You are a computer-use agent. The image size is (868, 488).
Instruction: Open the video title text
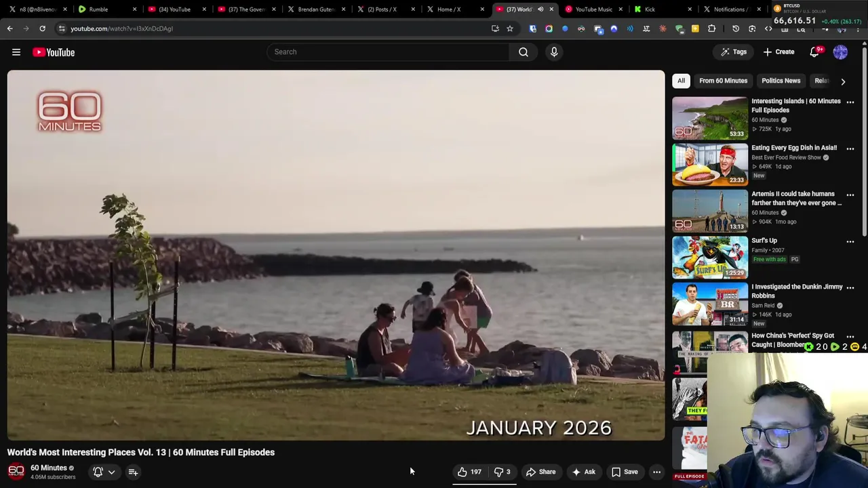(141, 452)
